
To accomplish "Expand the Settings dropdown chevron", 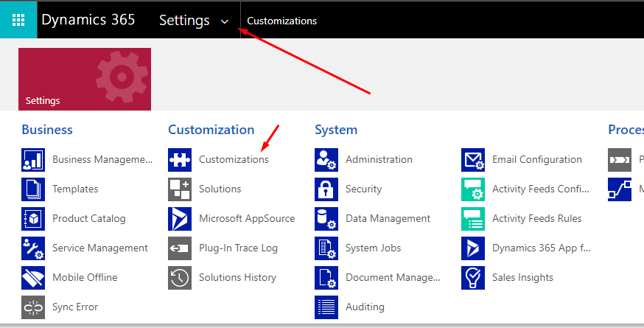I will click(225, 21).
